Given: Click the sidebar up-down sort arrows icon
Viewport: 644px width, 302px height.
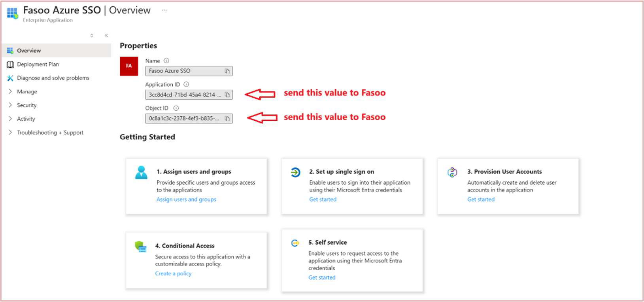Looking at the screenshot, I should coord(92,36).
